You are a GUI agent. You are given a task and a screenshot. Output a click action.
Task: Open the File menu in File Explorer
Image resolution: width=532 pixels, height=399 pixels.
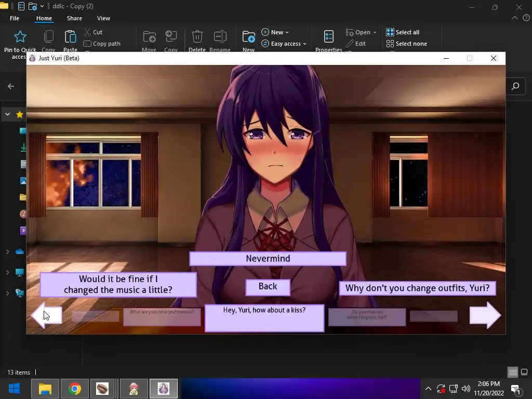point(15,18)
